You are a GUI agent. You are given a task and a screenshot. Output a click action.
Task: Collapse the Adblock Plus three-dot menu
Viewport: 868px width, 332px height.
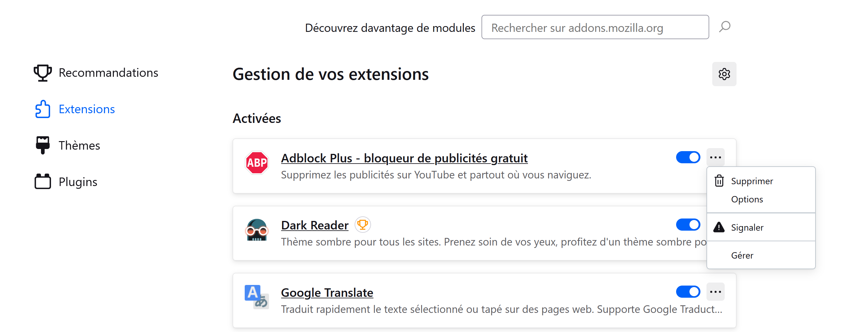pos(715,157)
